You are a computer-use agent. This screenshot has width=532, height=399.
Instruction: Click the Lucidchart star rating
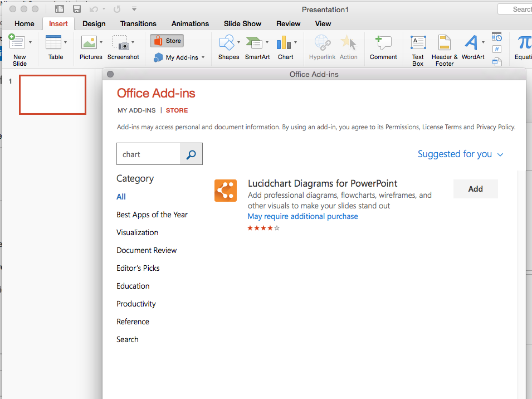(x=263, y=228)
